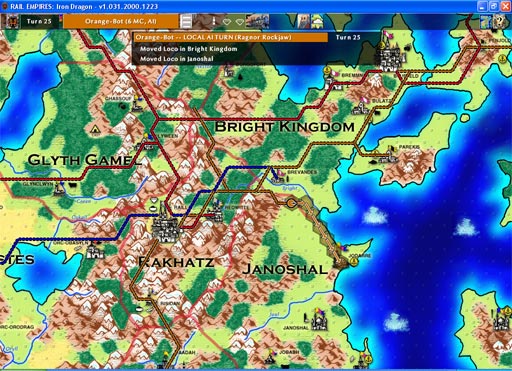Click the Turn 25 indicator in toolbar
512x371 pixels.
pyautogui.click(x=39, y=21)
